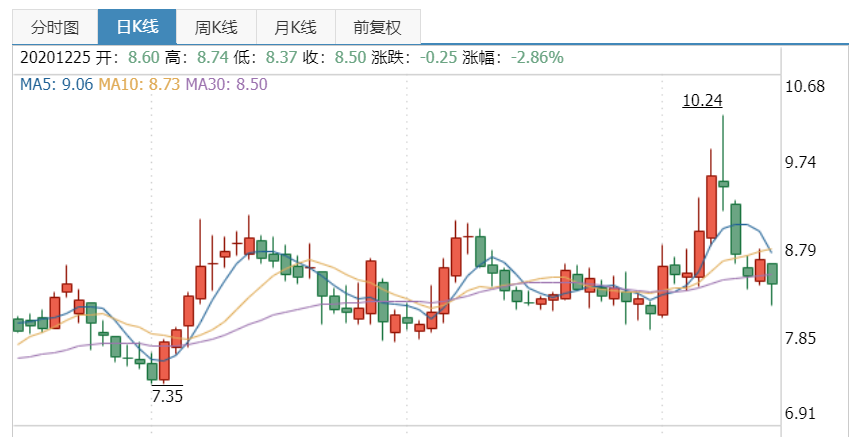Click the 8.79 y-axis label

[800, 250]
